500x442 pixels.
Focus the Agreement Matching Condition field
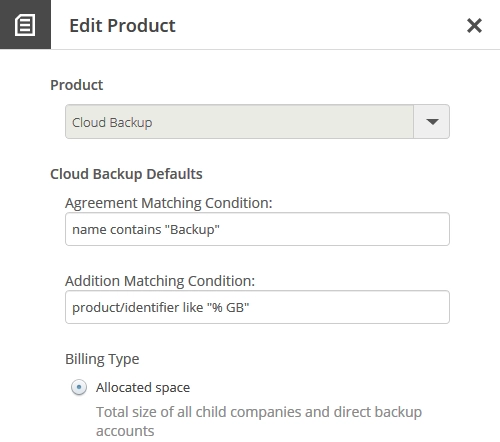point(257,229)
